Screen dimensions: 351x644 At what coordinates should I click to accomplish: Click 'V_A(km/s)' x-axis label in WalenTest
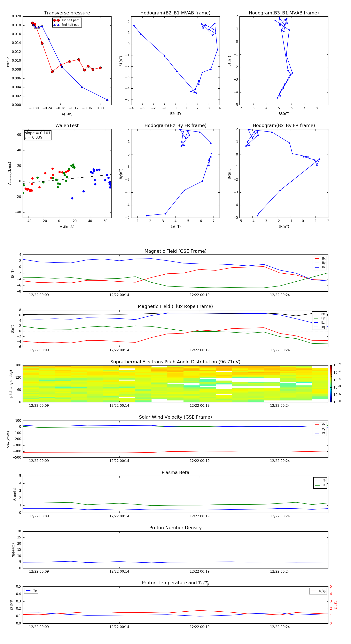coord(67,227)
